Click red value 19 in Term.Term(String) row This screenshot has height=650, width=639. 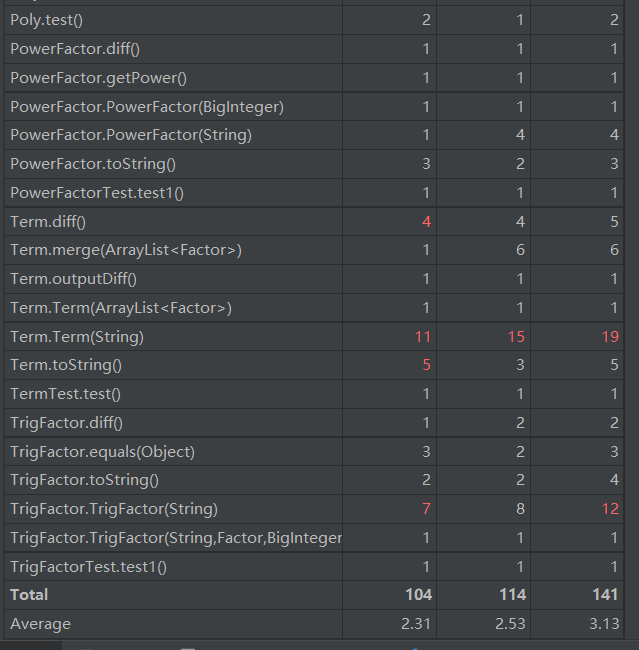(610, 337)
